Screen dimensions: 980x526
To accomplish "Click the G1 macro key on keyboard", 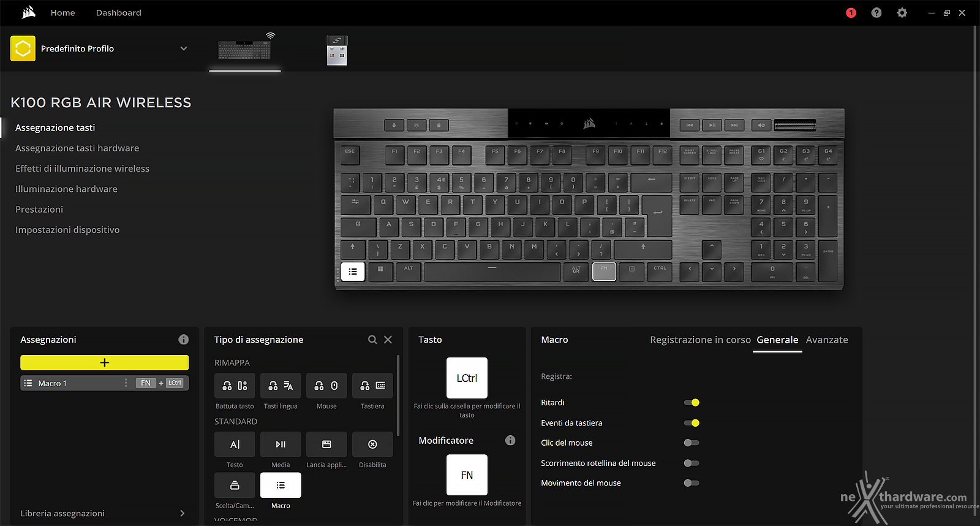I will 761,154.
